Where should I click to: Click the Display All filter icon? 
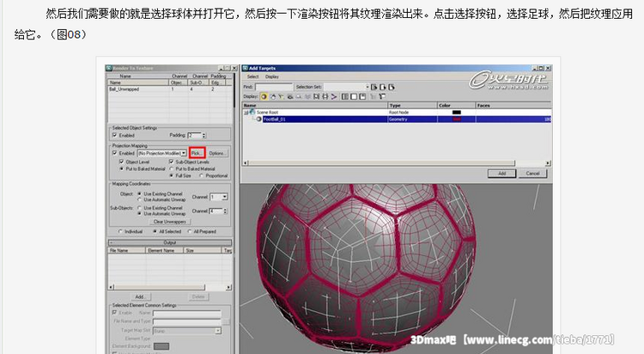click(345, 96)
